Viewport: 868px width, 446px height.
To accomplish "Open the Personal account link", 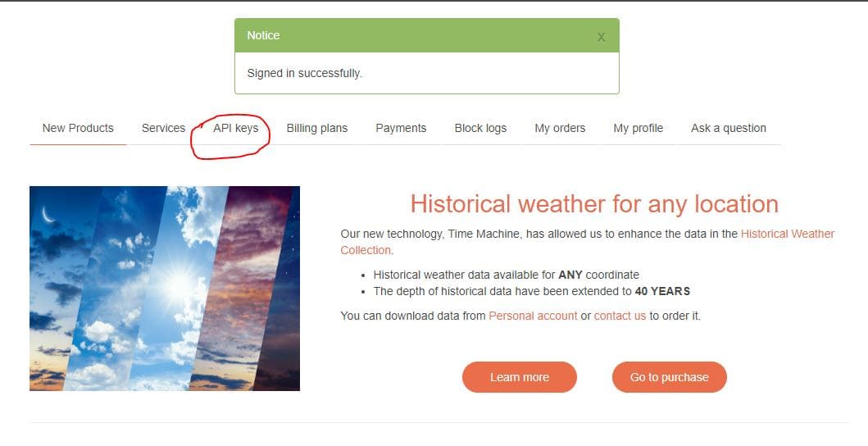I will [533, 316].
